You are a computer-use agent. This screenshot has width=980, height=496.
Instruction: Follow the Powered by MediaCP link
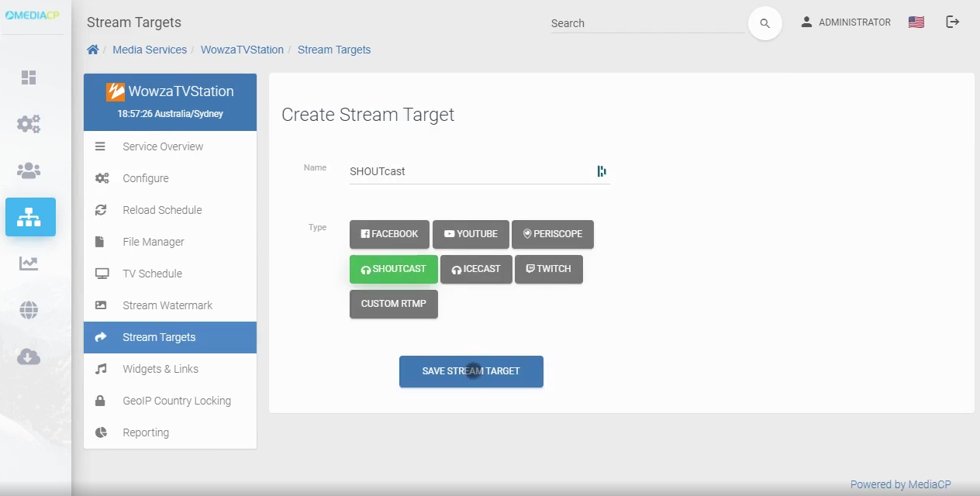pos(900,484)
